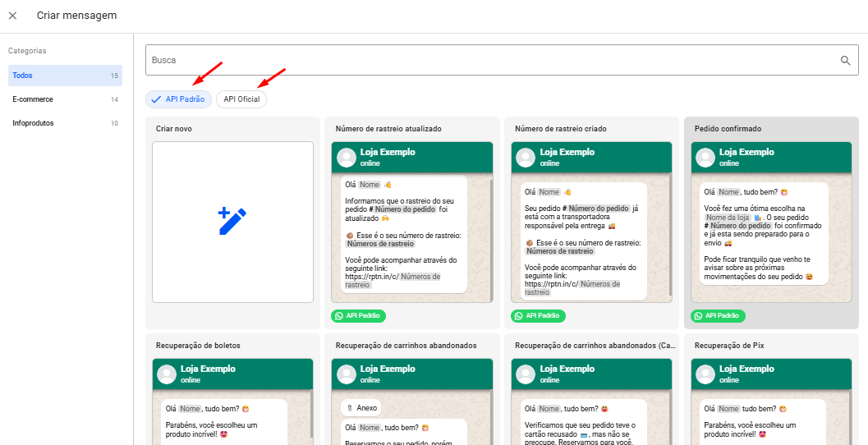Click the blue pencil create-new icon
This screenshot has height=445, width=868.
(x=232, y=222)
